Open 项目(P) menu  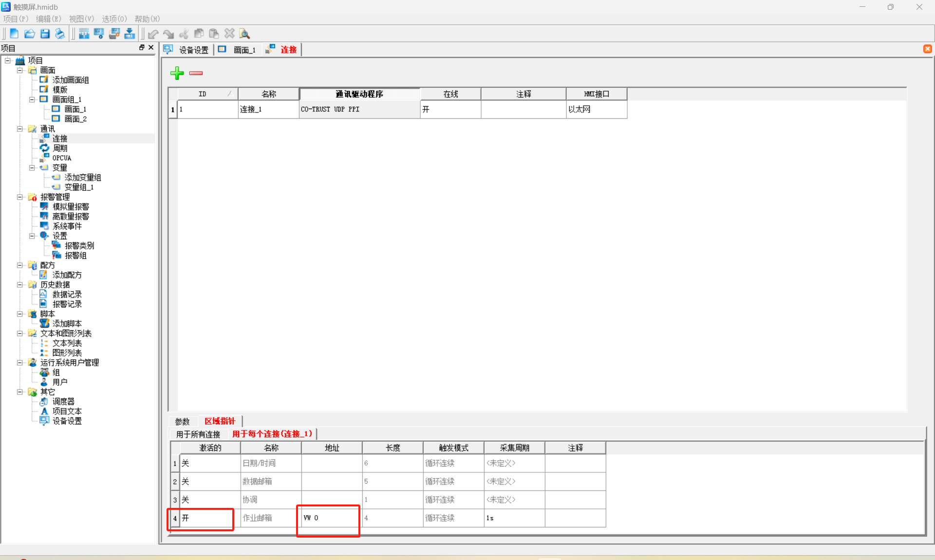pyautogui.click(x=16, y=19)
